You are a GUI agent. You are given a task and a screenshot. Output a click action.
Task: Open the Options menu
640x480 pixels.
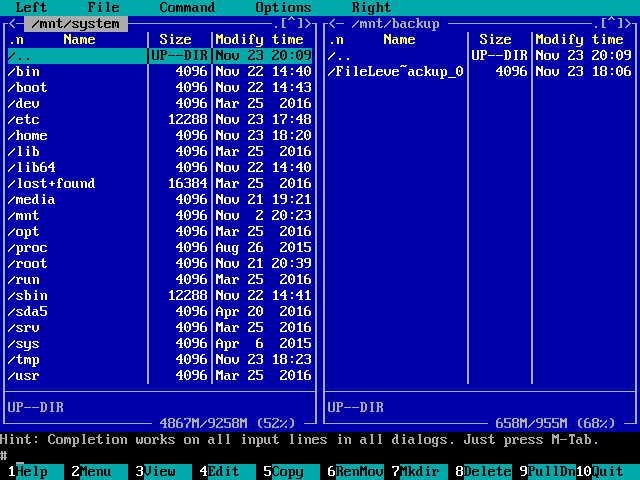[283, 7]
